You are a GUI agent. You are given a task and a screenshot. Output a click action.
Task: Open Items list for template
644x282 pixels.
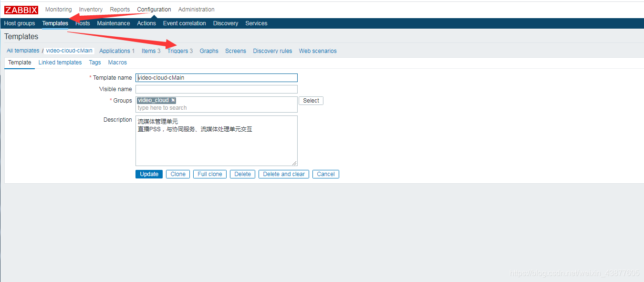tap(148, 51)
